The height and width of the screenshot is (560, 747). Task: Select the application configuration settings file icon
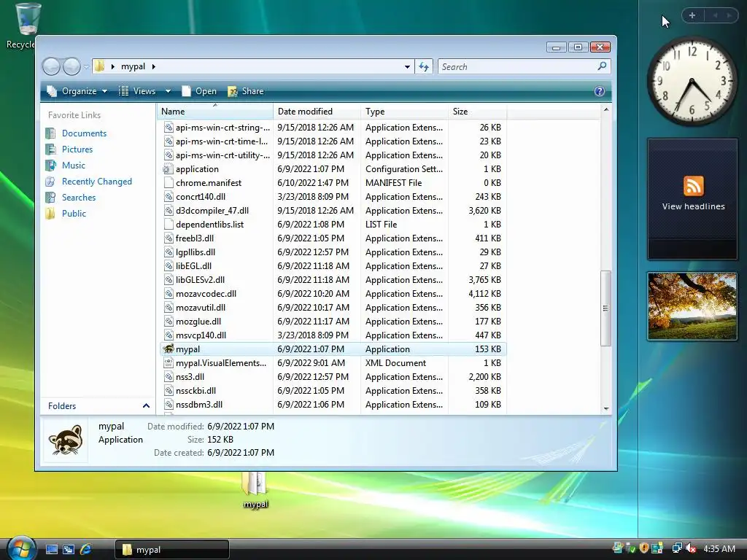[x=168, y=169]
